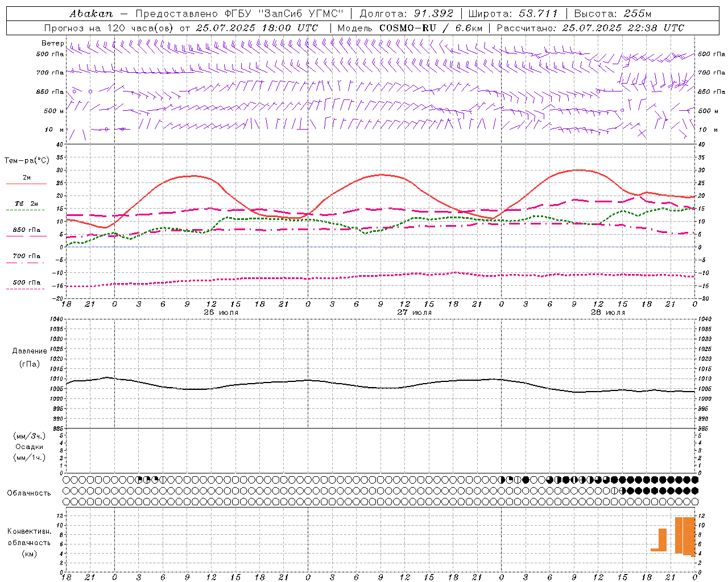
Task: Click the '(гПа)' pressure unit label
Action: [30, 364]
